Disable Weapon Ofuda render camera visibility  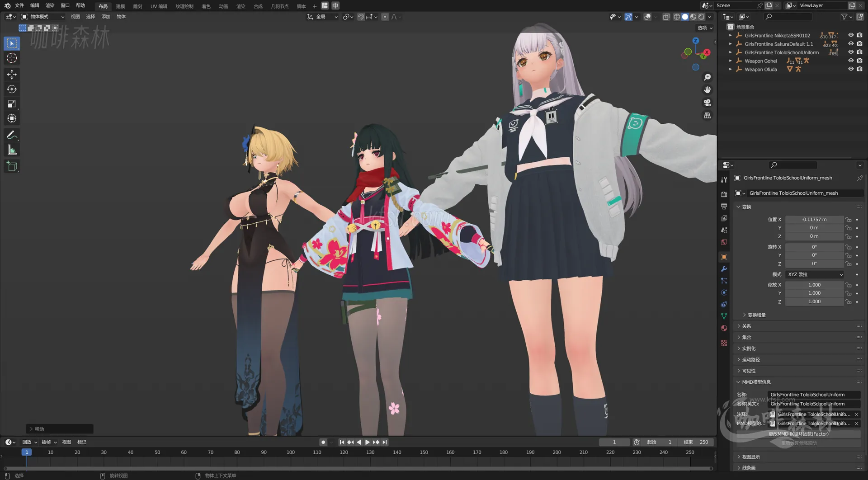tap(860, 69)
